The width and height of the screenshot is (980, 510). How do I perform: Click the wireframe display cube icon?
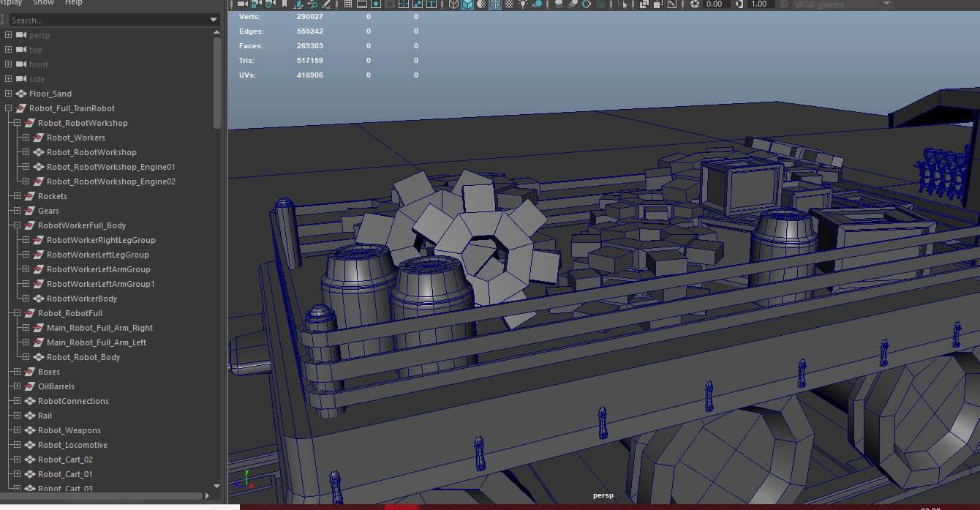pos(453,4)
